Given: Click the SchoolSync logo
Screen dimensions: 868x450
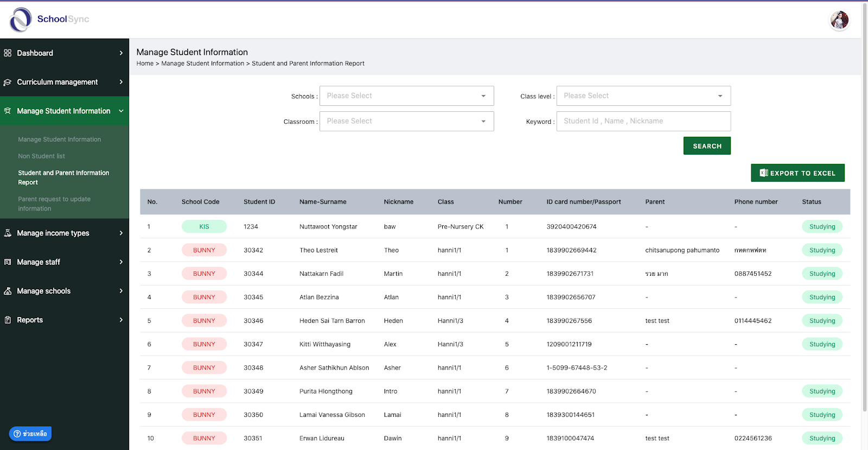Looking at the screenshot, I should pyautogui.click(x=49, y=20).
